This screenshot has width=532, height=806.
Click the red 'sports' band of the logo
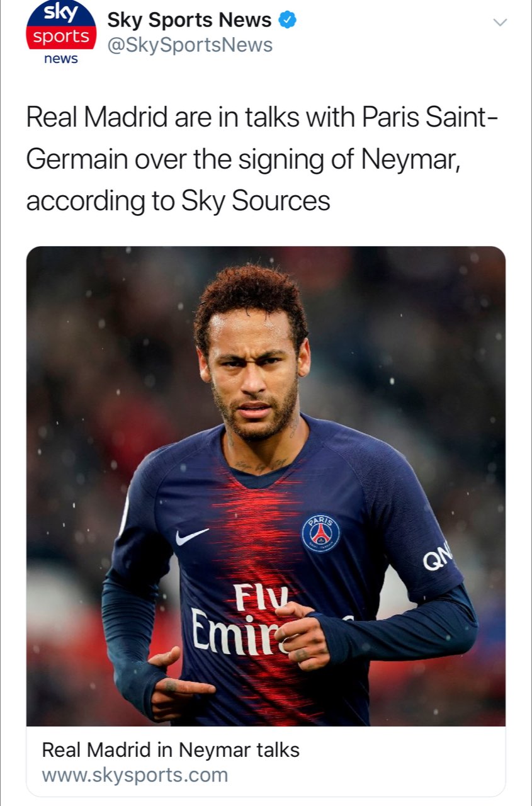pos(61,37)
